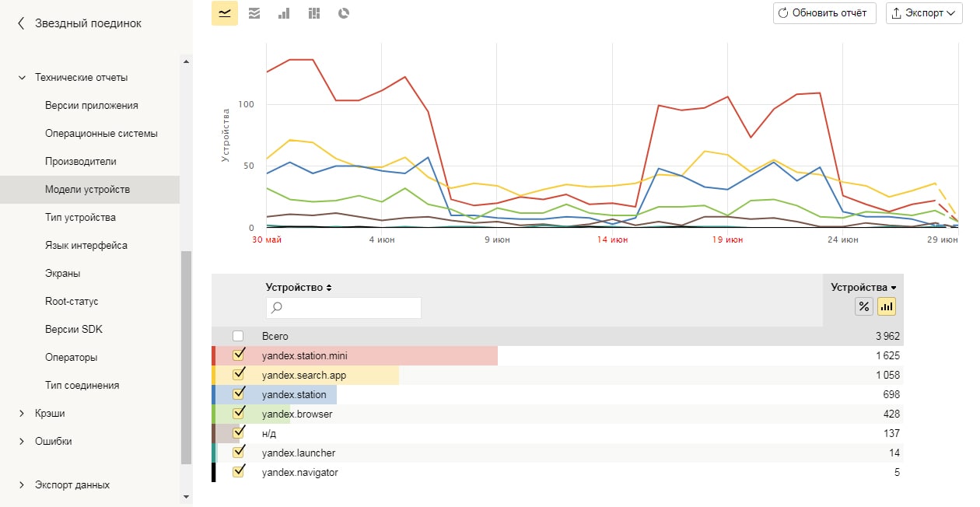Click the Устройство sort arrows

329,288
